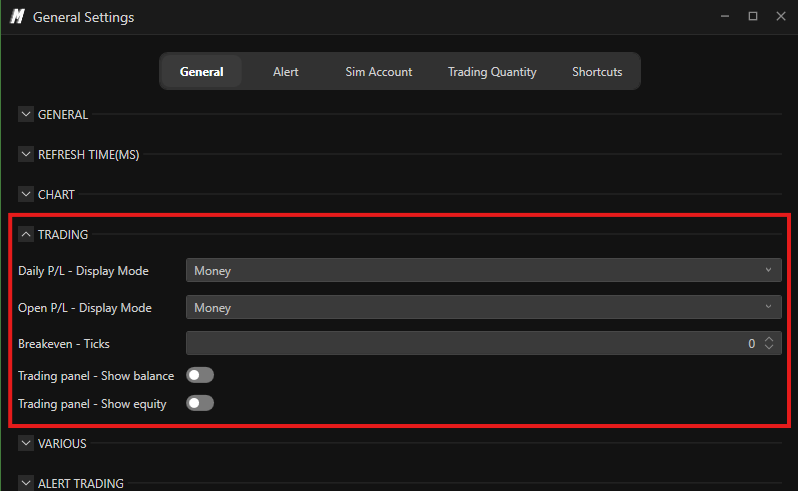Click the MotiveWave M logo icon
Viewport: 798px width, 491px height.
pyautogui.click(x=17, y=17)
